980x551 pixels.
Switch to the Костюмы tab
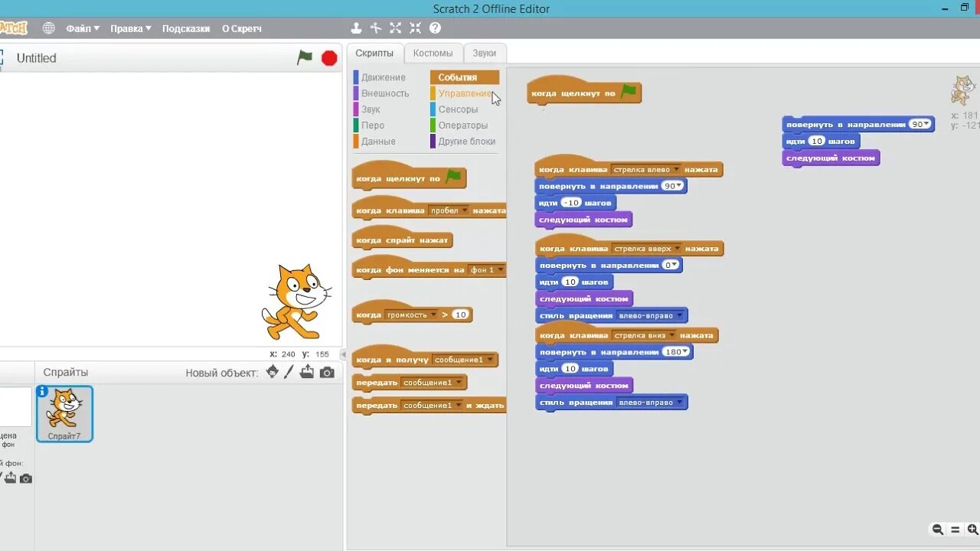433,54
